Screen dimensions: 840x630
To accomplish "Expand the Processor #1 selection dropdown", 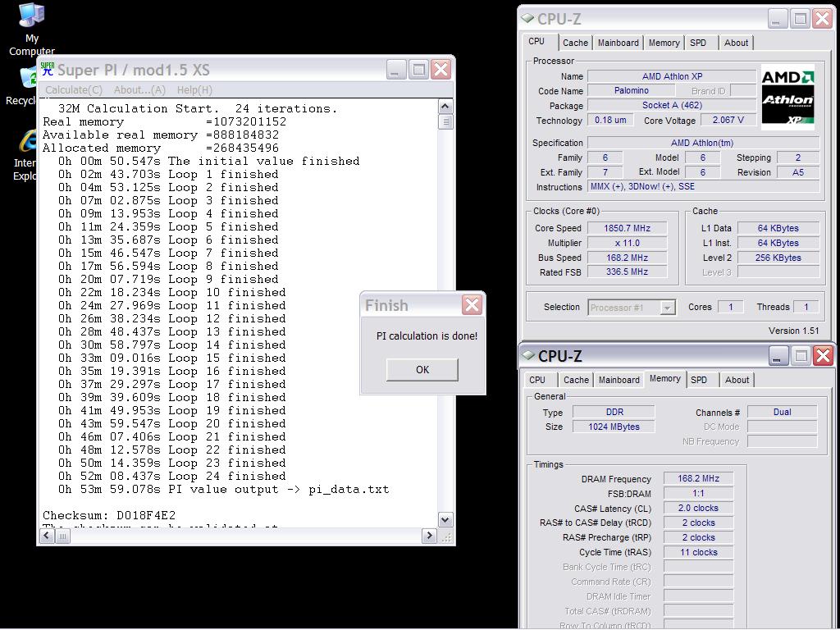I will (x=667, y=308).
